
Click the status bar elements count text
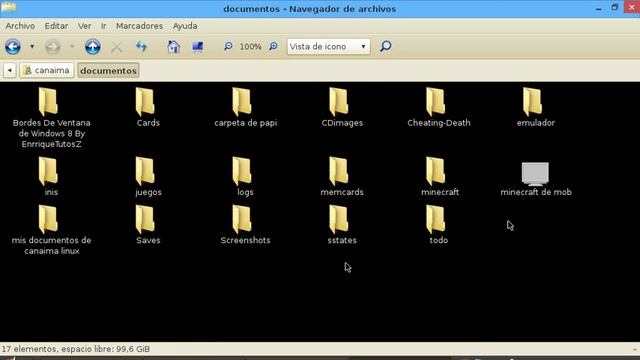76,349
